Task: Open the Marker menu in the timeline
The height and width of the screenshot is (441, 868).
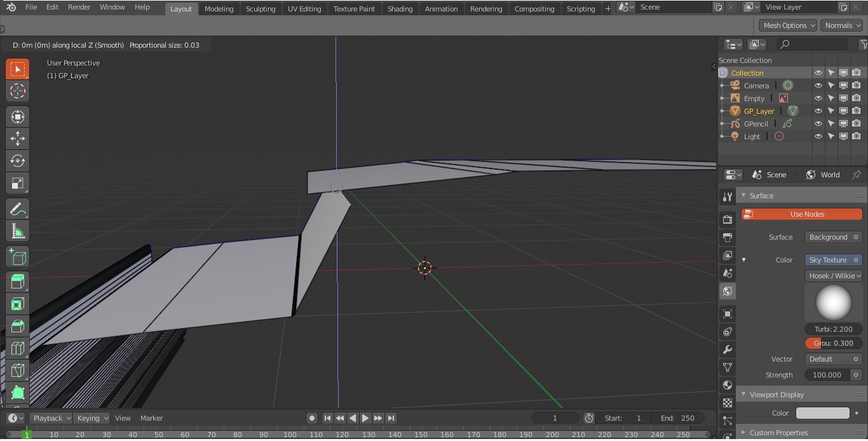Action: pos(152,418)
